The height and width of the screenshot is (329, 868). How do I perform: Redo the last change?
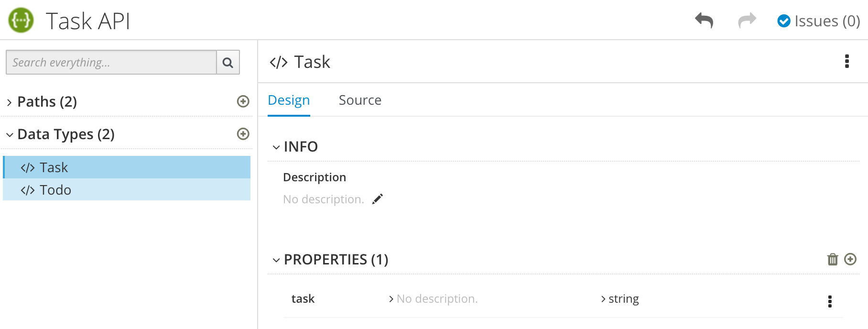coord(747,21)
